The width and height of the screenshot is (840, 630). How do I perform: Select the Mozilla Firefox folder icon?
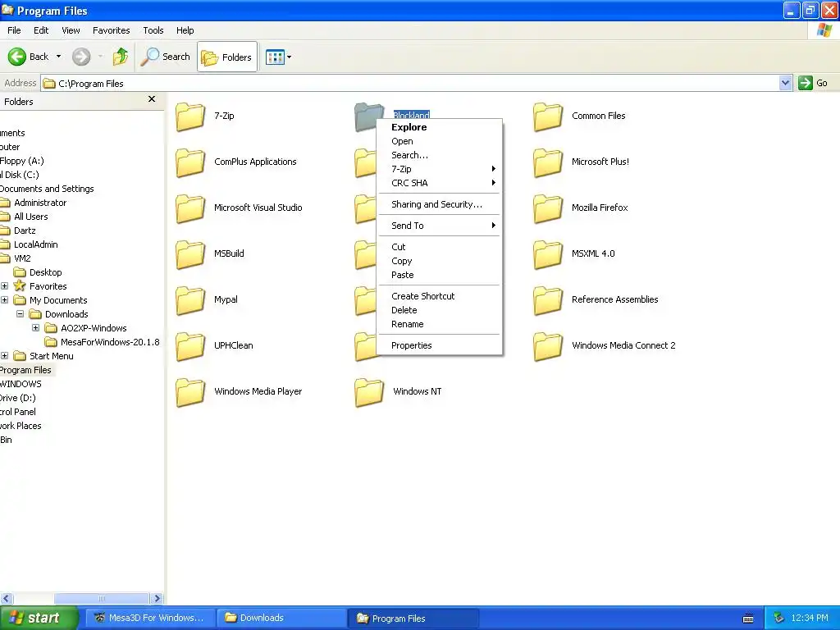547,208
